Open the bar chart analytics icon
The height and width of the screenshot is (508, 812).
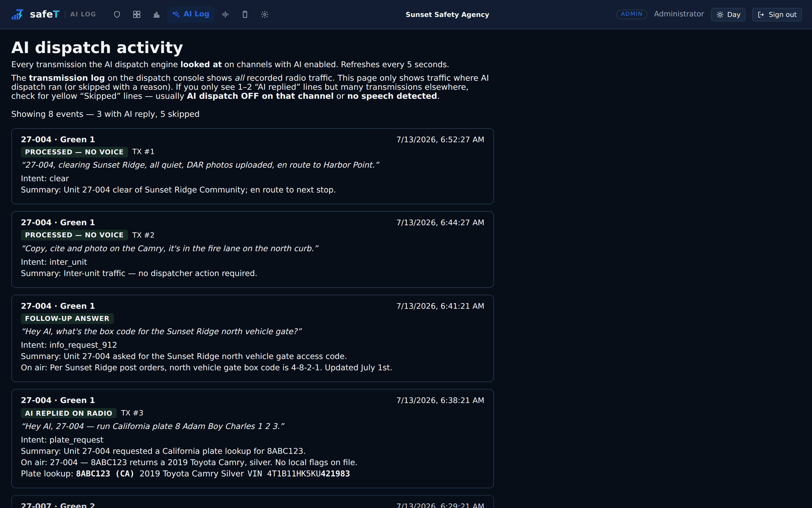pos(156,14)
